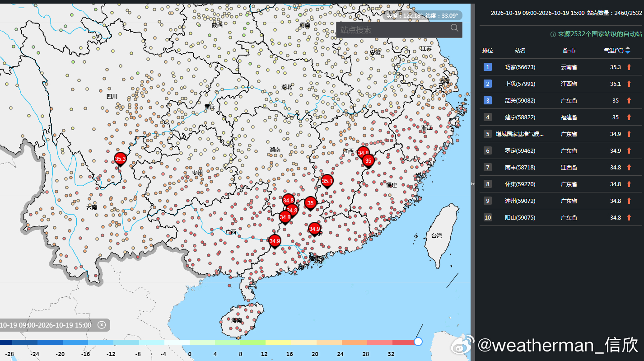Click the 台湾 label on the map
Viewport: 644px width, 361px height.
pyautogui.click(x=437, y=236)
